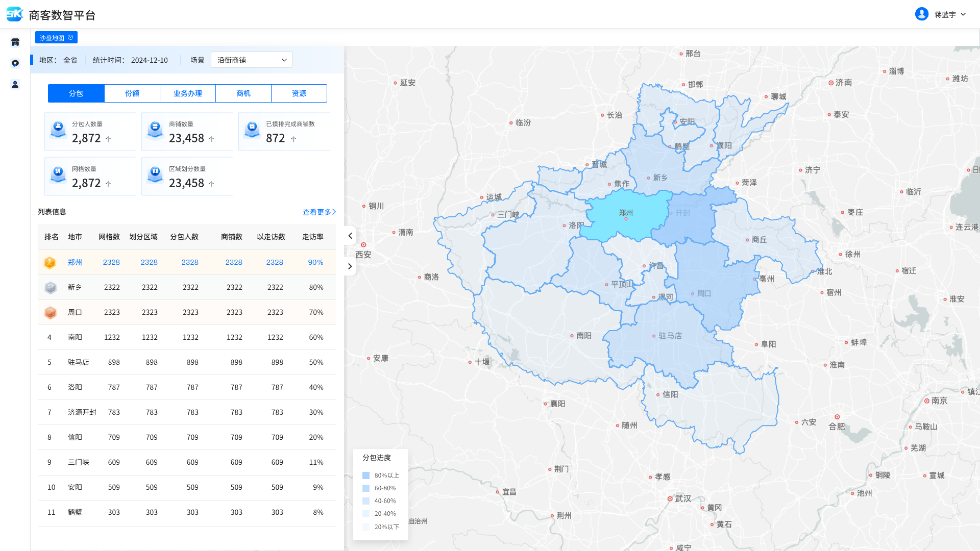Image resolution: width=980 pixels, height=551 pixels.
Task: Click the gold medal icon for 郑州
Action: coord(50,262)
